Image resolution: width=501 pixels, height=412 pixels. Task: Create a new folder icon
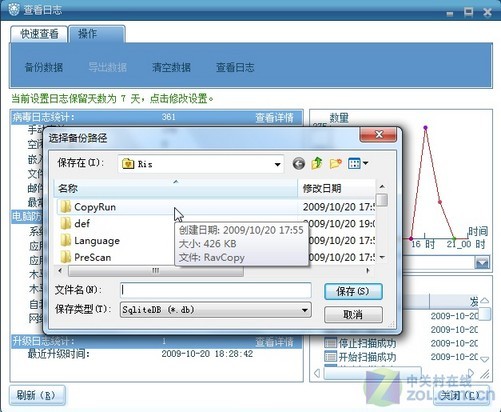coord(335,163)
